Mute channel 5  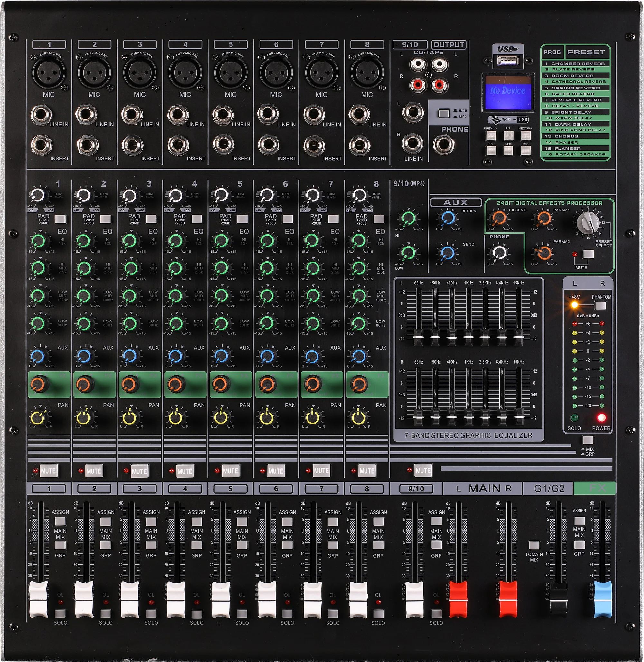tap(231, 470)
